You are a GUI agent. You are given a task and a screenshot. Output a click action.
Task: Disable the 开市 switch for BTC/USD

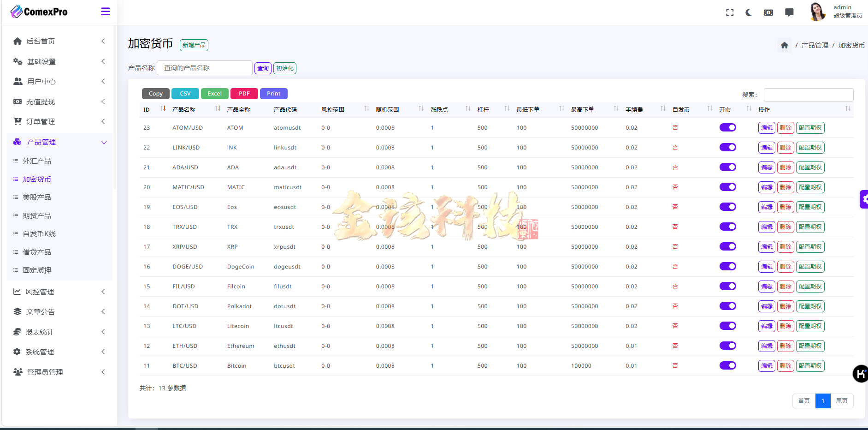pyautogui.click(x=728, y=365)
